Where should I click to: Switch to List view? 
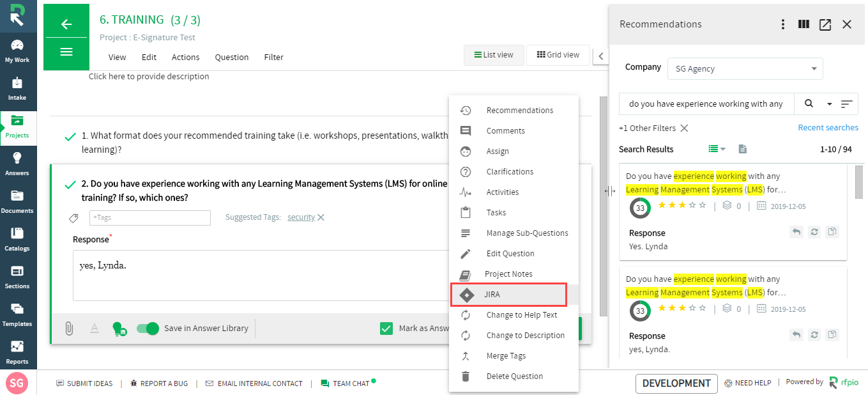click(x=494, y=55)
